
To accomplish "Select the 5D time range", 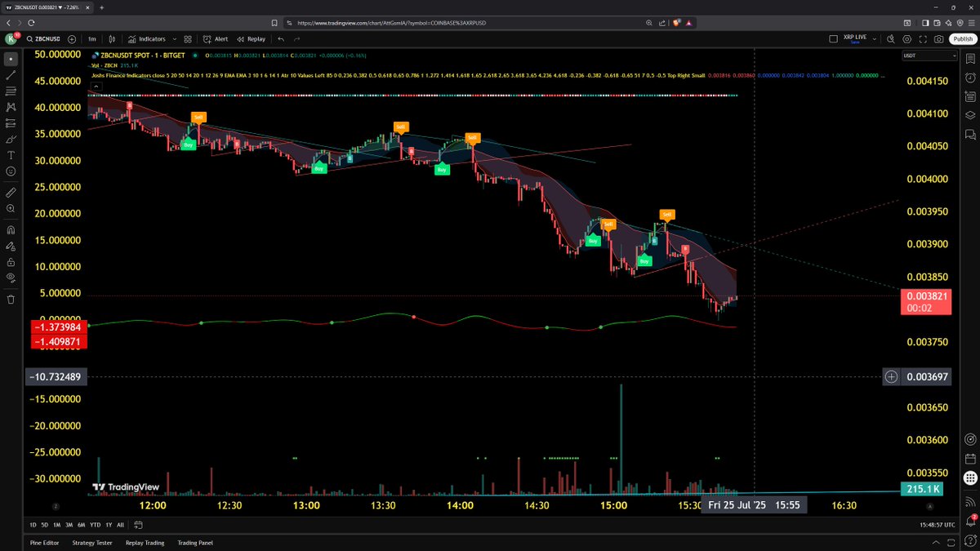I will tap(44, 524).
